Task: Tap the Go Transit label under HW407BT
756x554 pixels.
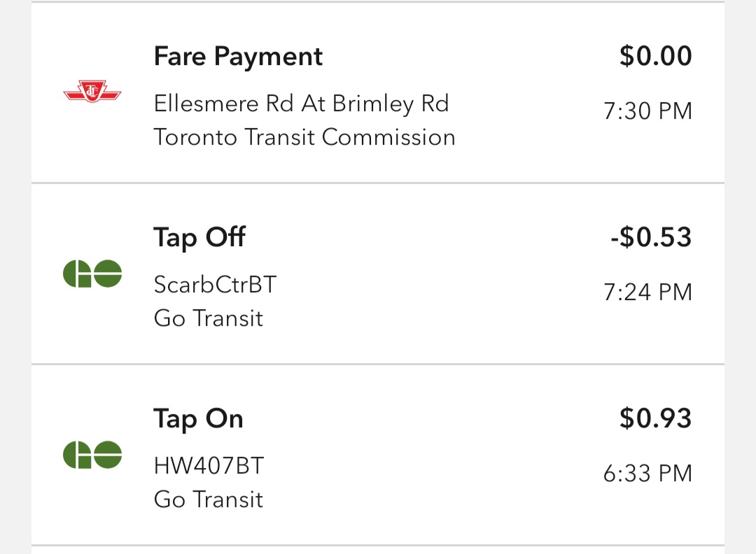Action: click(x=208, y=499)
